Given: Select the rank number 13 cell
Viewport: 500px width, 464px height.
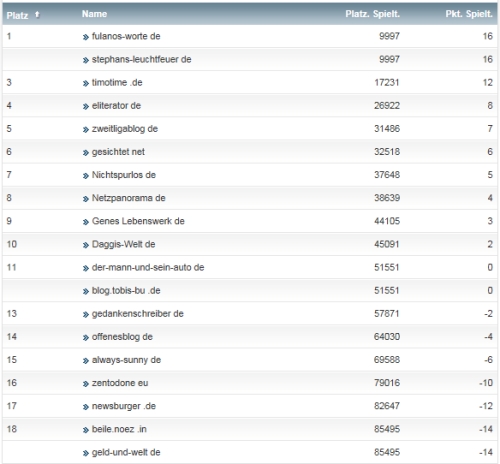Looking at the screenshot, I should (12, 313).
